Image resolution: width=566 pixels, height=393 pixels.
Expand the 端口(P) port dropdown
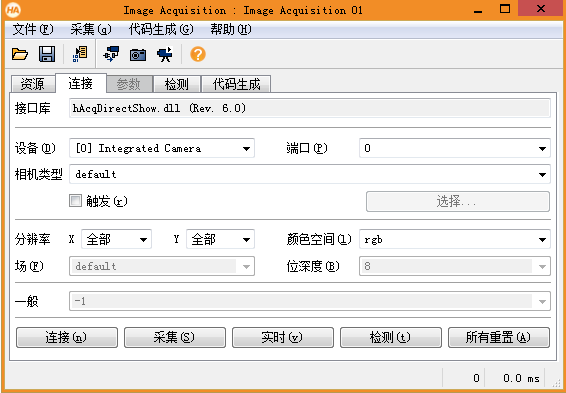[455, 148]
